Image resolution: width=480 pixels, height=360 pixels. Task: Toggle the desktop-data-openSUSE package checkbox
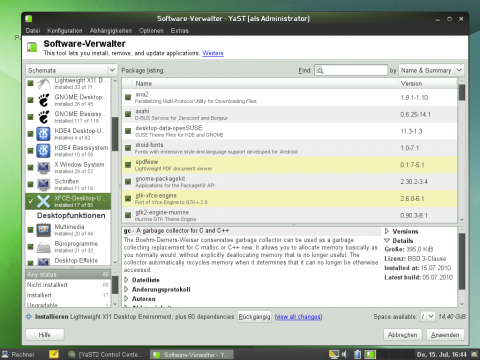(x=128, y=131)
